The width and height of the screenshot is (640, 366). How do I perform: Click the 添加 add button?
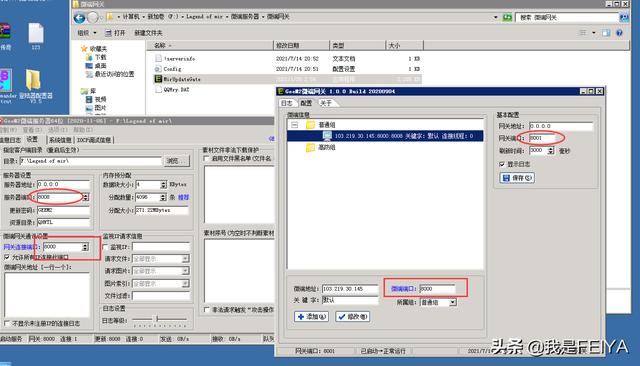pos(311,316)
